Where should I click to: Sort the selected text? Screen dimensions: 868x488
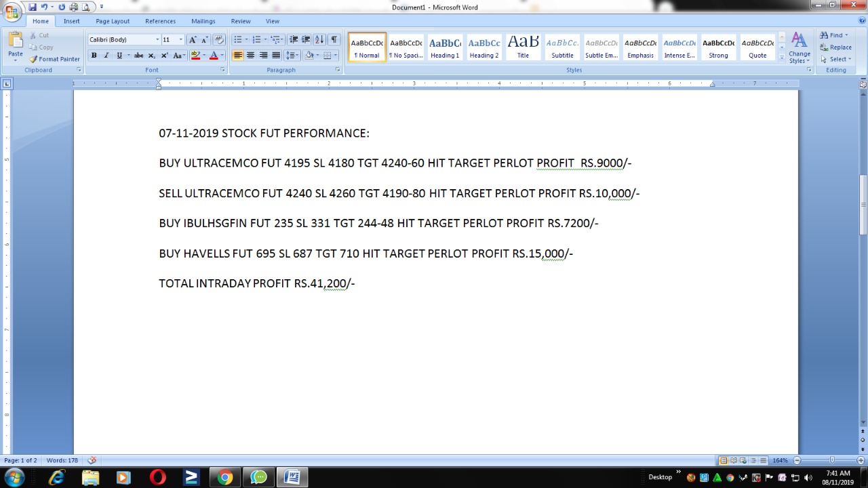319,40
